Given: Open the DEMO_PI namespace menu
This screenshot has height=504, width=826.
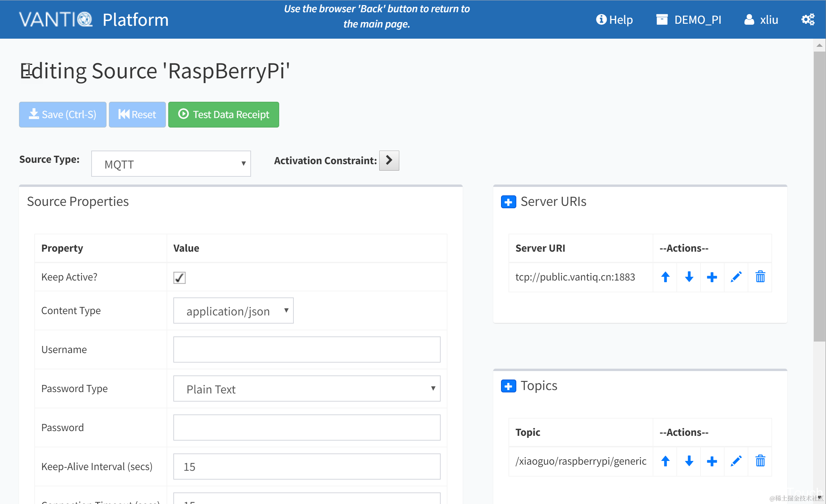Looking at the screenshot, I should click(689, 20).
